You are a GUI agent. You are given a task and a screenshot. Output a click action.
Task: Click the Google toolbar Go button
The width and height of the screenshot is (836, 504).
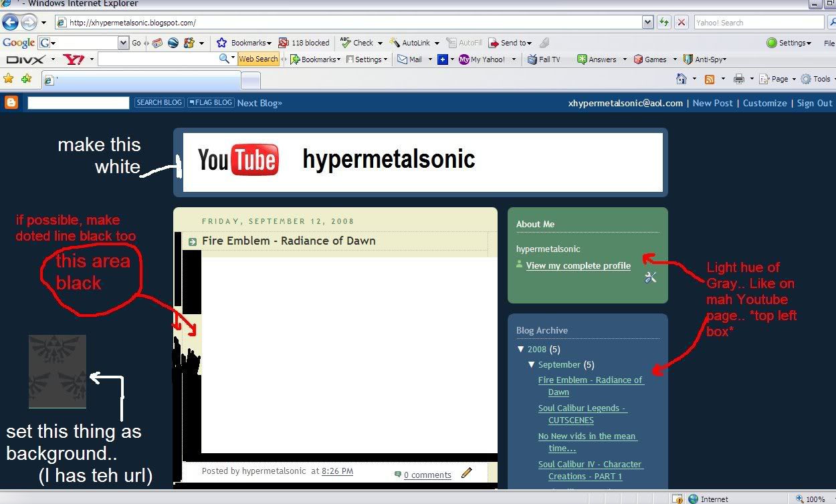tap(136, 43)
